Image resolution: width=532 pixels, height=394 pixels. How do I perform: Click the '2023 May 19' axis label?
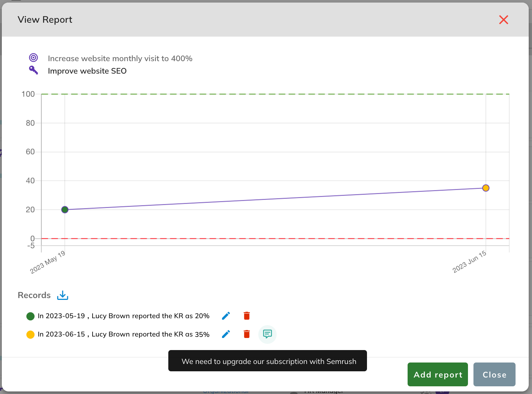coord(48,262)
